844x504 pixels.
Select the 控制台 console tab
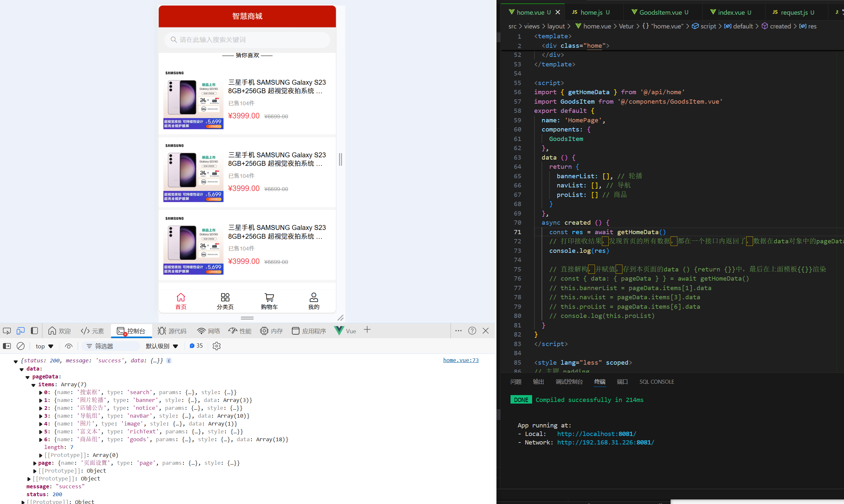[x=131, y=331]
